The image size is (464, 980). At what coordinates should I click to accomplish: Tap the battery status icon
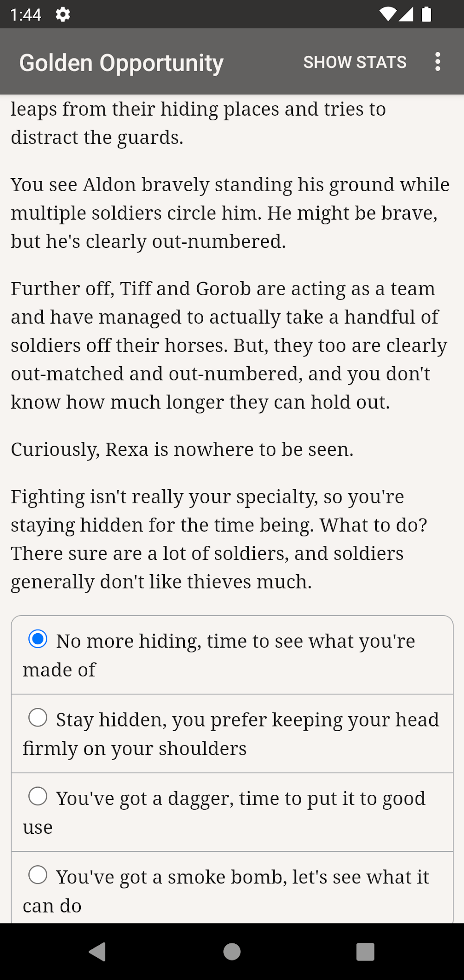click(426, 15)
